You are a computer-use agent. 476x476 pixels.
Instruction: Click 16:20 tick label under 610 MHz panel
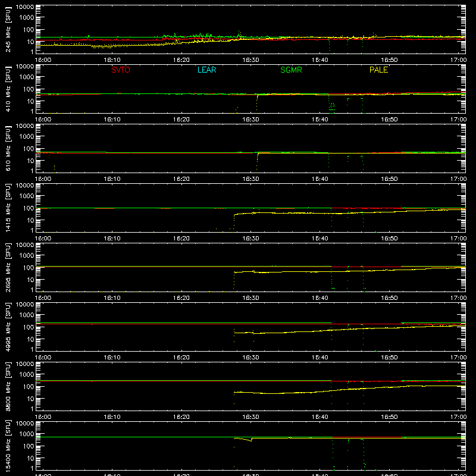[x=181, y=179]
